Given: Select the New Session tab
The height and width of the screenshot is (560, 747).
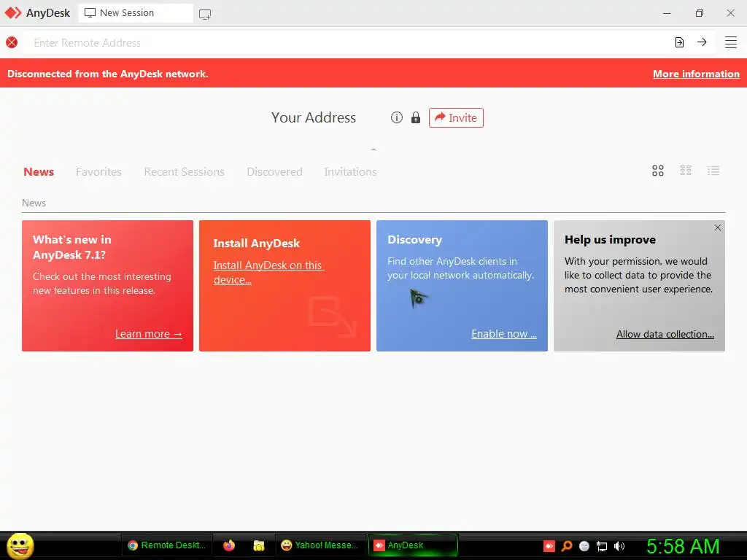Looking at the screenshot, I should tap(136, 13).
